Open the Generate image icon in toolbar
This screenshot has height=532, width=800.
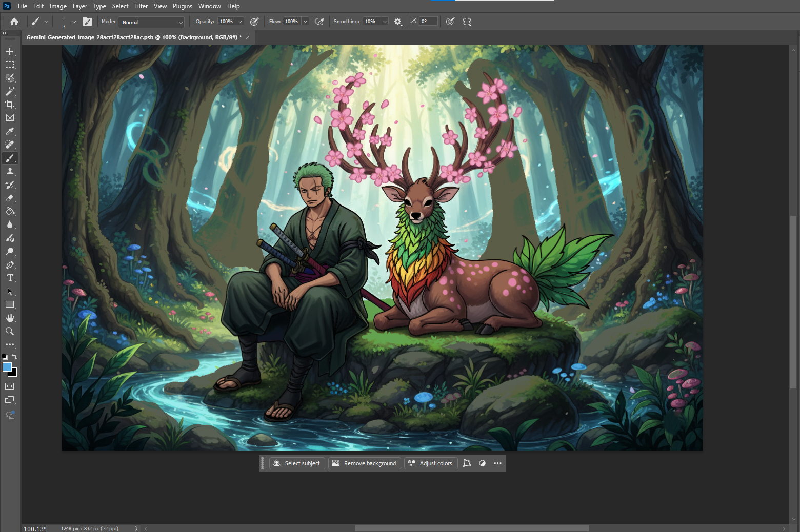click(x=10, y=415)
